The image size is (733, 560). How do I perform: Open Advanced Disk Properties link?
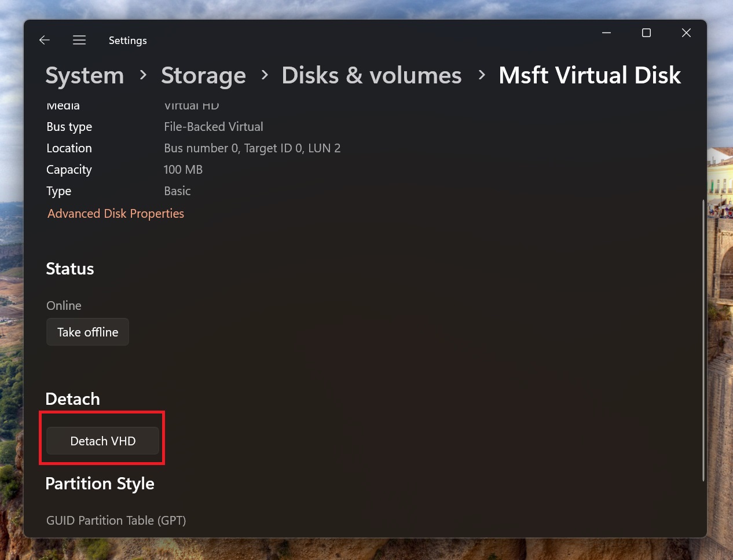(x=116, y=214)
